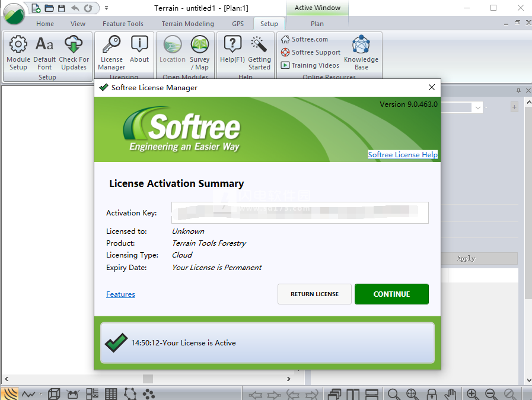
Task: Undo the last action
Action: (75, 8)
